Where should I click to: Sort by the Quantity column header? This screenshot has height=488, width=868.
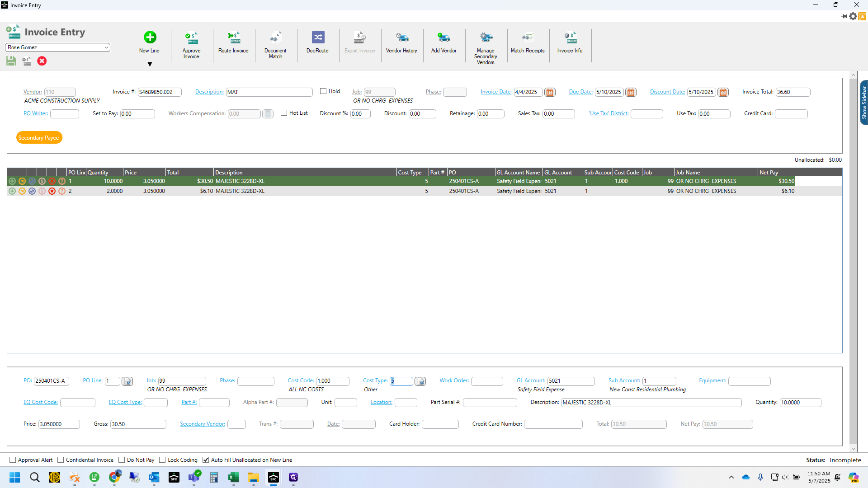tap(104, 172)
